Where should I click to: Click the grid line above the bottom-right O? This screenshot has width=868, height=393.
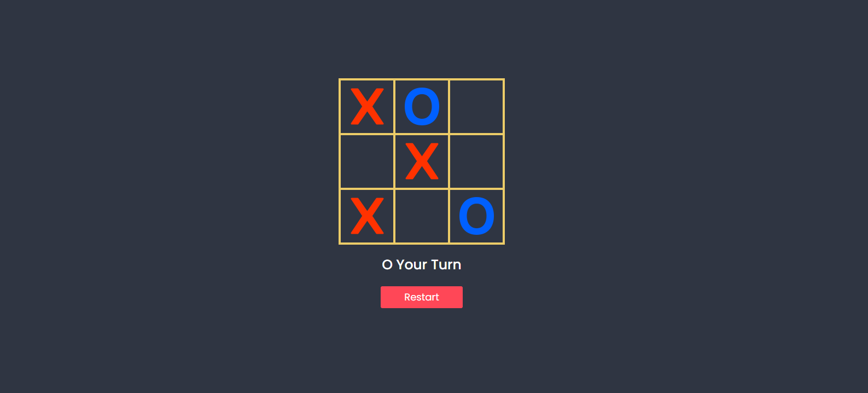pos(476,189)
